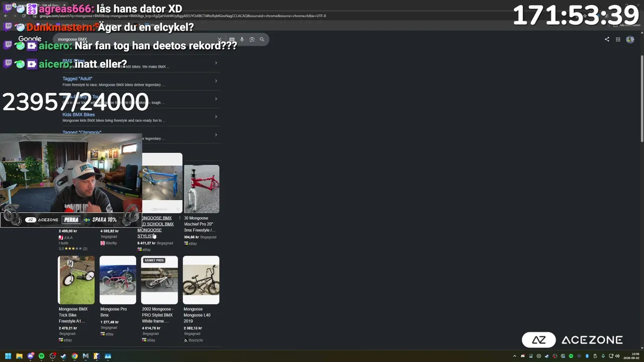Open the network tray icon
This screenshot has height=362, width=644.
611,356
